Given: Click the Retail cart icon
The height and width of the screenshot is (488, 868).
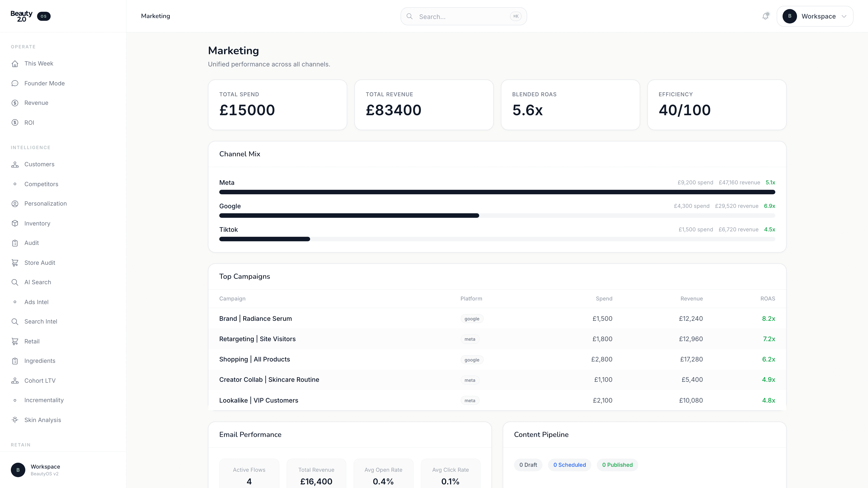Looking at the screenshot, I should 15,342.
